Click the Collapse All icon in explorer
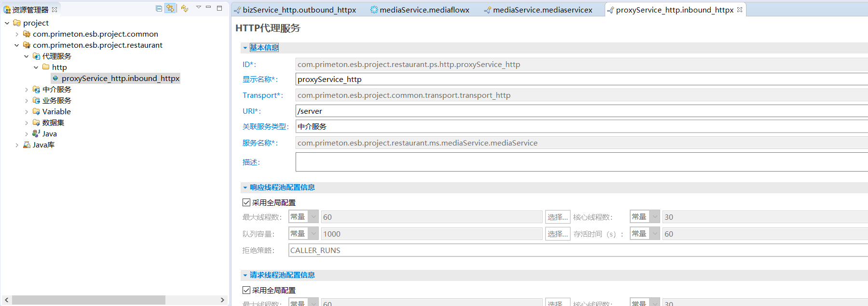This screenshot has height=306, width=868. click(159, 8)
